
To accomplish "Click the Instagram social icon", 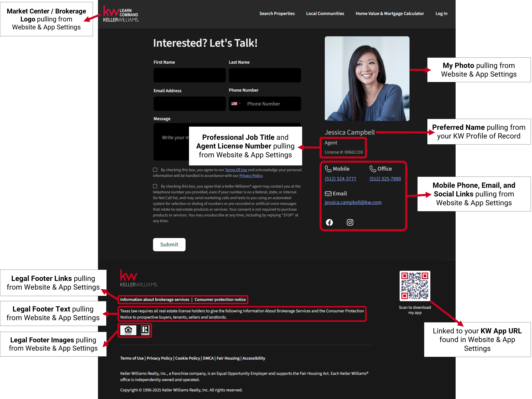I will pos(350,222).
